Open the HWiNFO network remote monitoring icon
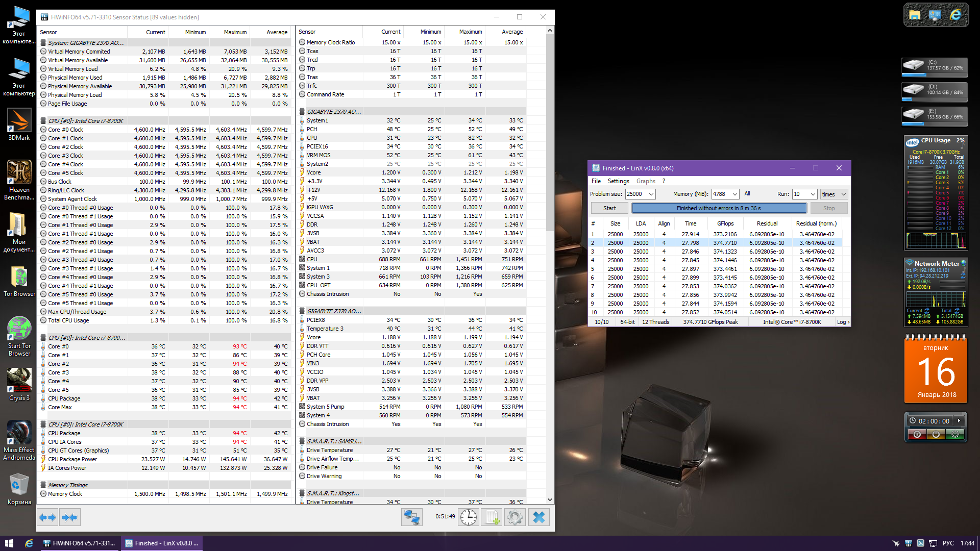Viewport: 980px width, 551px height. pos(411,517)
